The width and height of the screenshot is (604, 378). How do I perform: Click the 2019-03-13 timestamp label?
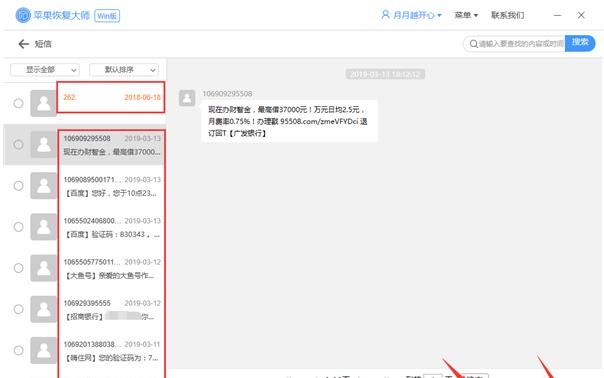385,74
